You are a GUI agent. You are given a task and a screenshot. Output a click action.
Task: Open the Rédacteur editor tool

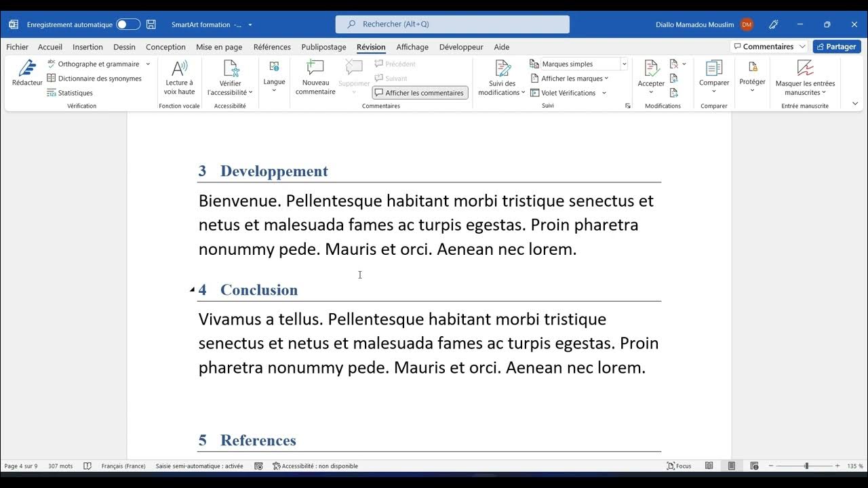[x=27, y=73]
